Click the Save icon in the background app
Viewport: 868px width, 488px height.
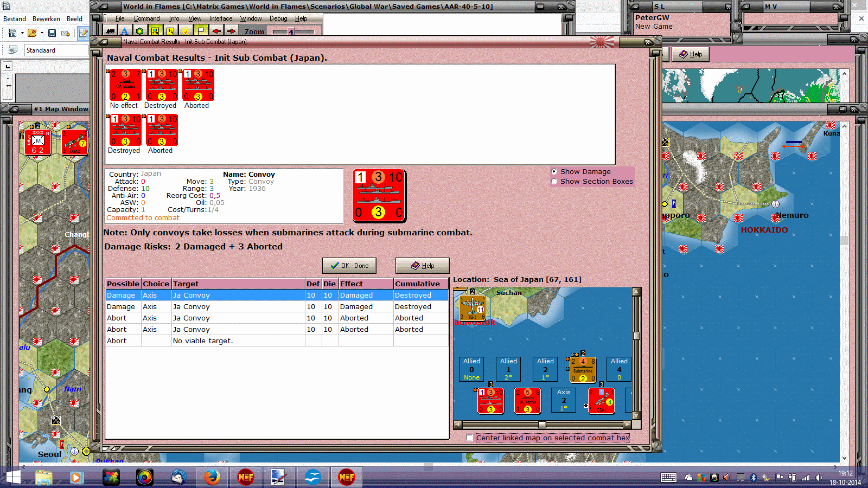52,33
